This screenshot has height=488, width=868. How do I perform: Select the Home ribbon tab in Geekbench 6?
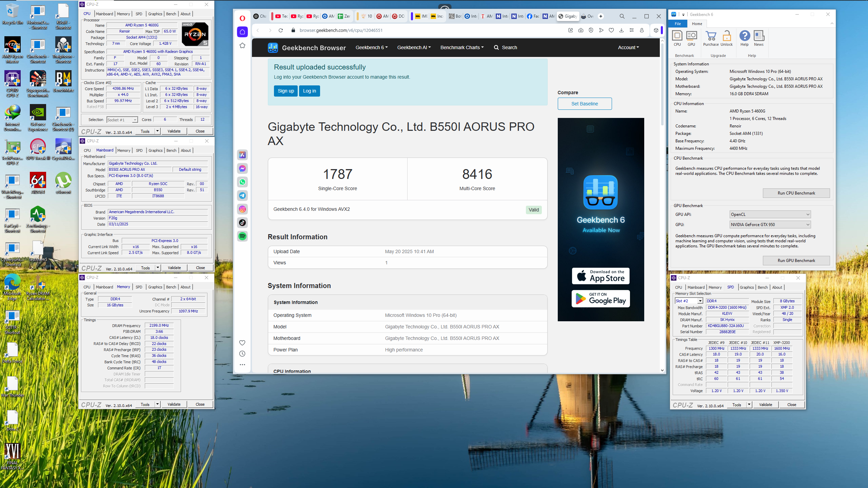tap(697, 24)
